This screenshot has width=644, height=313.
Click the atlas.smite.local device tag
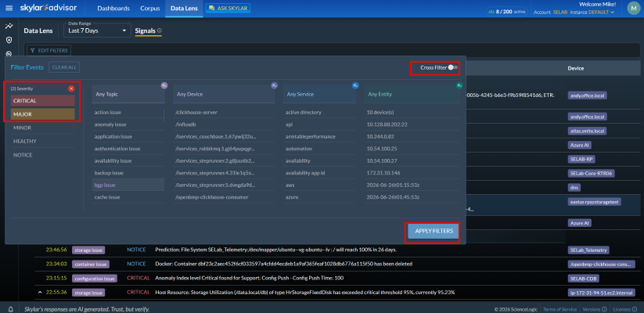tap(588, 131)
